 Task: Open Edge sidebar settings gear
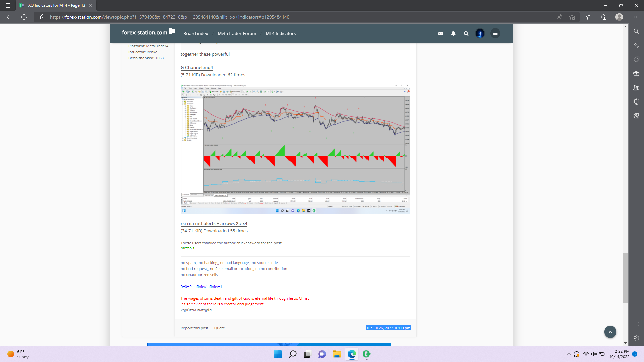tap(636, 338)
